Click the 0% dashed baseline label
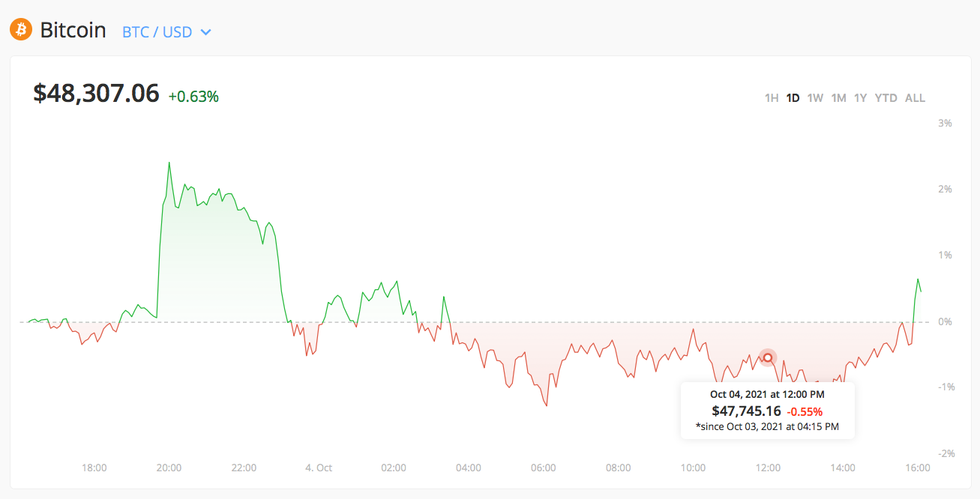Screen dimensions: 980x499 click(x=946, y=321)
